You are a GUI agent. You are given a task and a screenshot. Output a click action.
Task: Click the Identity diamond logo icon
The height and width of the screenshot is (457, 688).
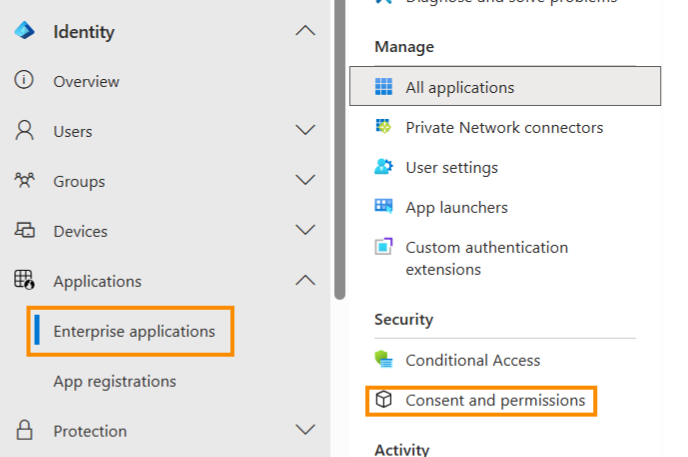coord(24,32)
